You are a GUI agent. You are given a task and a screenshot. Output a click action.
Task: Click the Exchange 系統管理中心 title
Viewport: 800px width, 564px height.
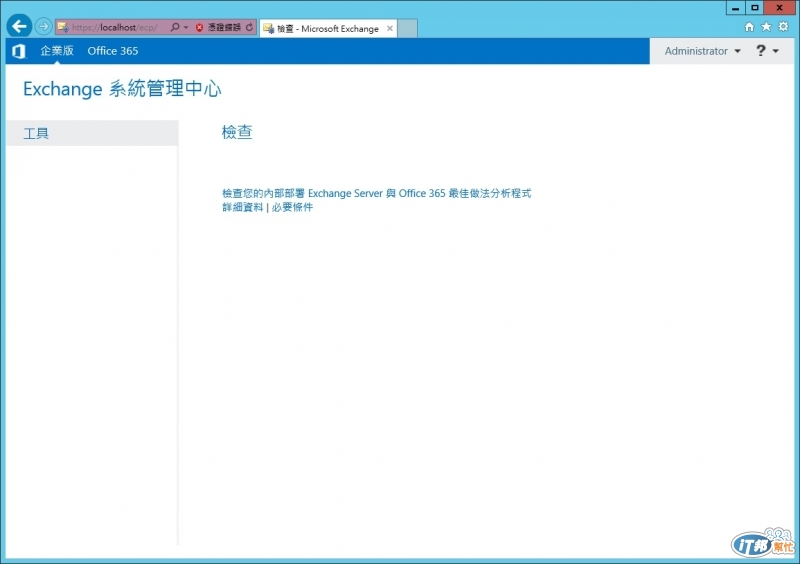pyautogui.click(x=122, y=89)
